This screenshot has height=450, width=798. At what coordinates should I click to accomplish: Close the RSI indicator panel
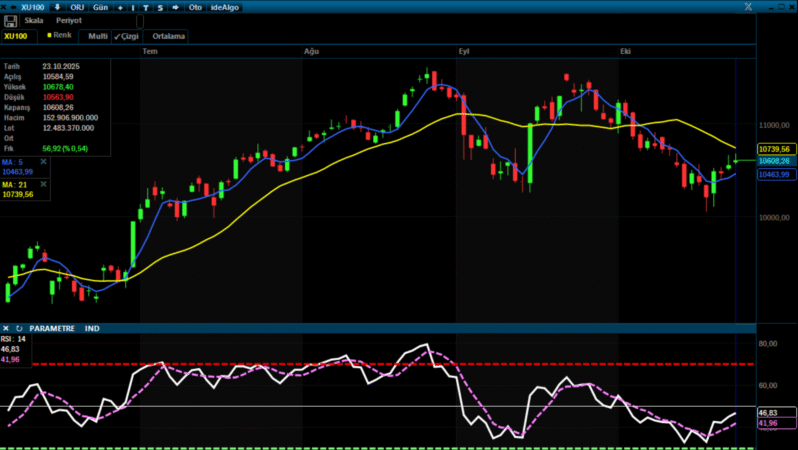tap(6, 328)
